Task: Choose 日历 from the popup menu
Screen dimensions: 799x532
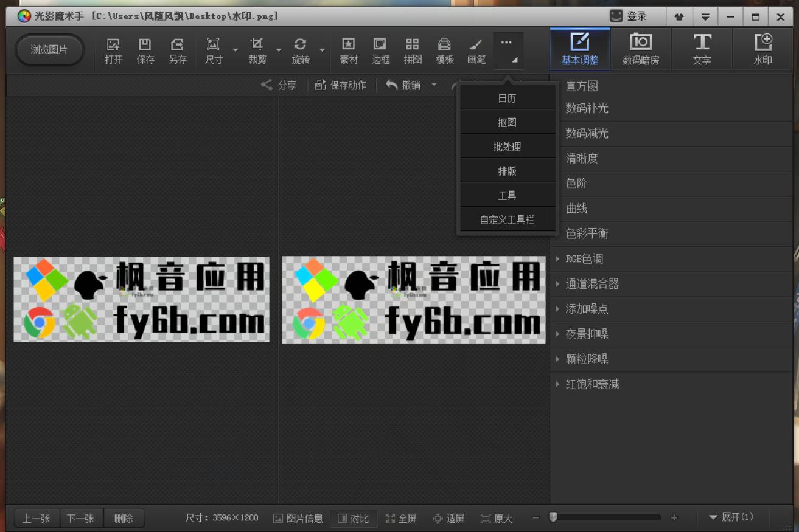Action: (508, 98)
